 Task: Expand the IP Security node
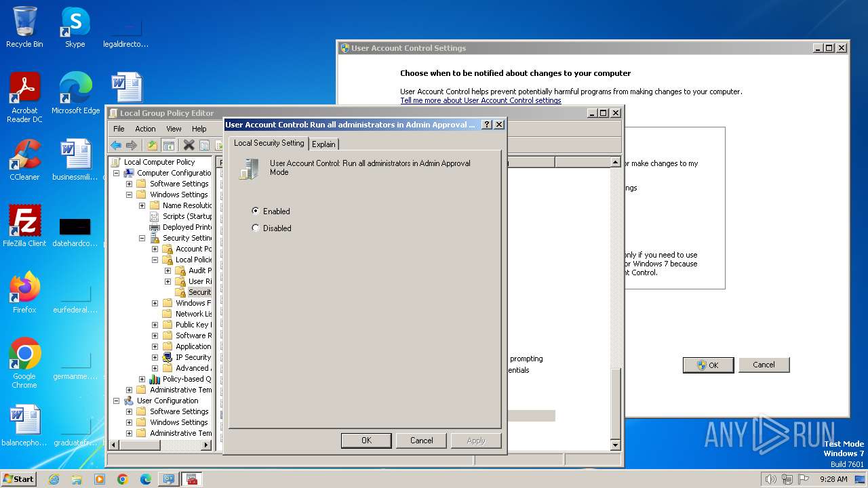coord(155,357)
